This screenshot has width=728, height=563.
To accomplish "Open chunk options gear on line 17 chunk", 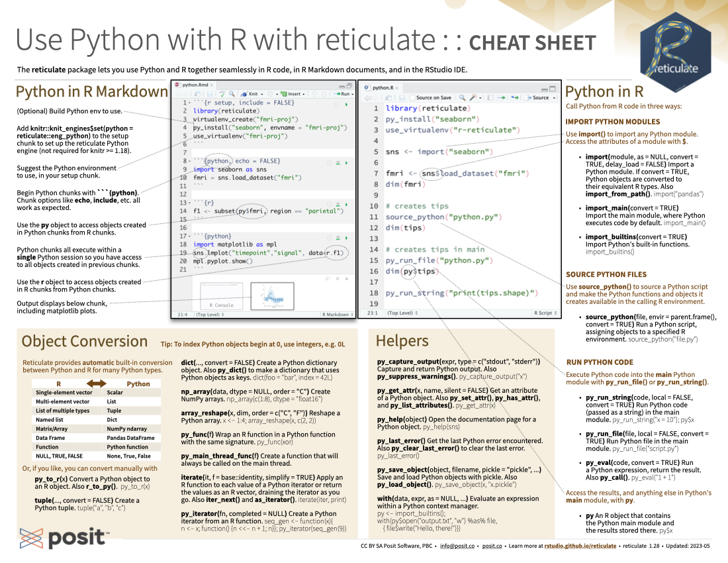I will (x=329, y=238).
